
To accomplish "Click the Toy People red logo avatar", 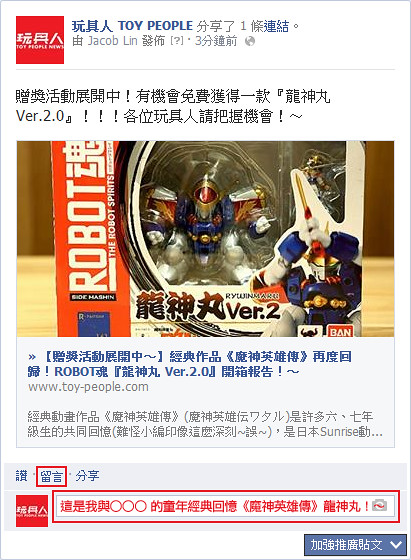I will pos(40,40).
